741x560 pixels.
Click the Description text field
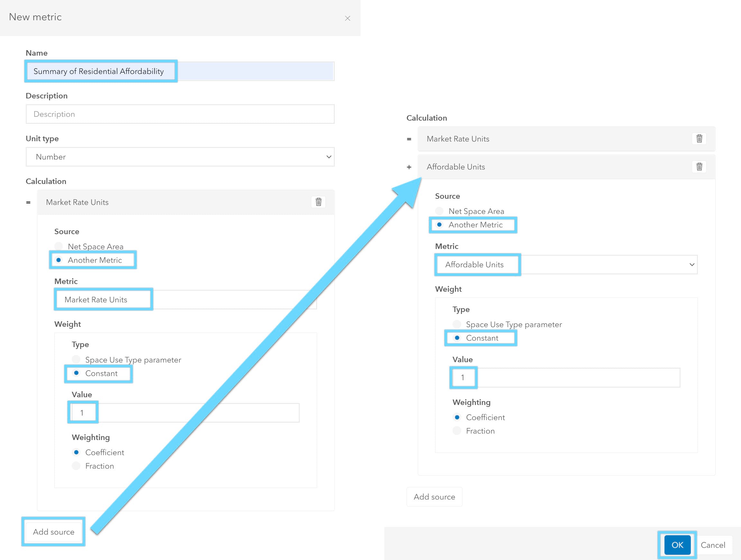(x=180, y=114)
